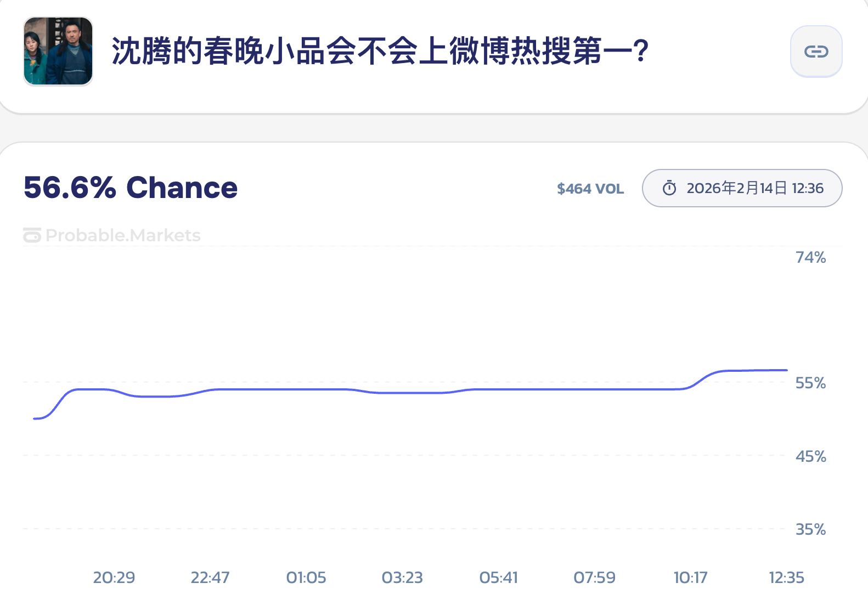Click the 22:47 time axis label
The image size is (868, 600).
pos(210,578)
